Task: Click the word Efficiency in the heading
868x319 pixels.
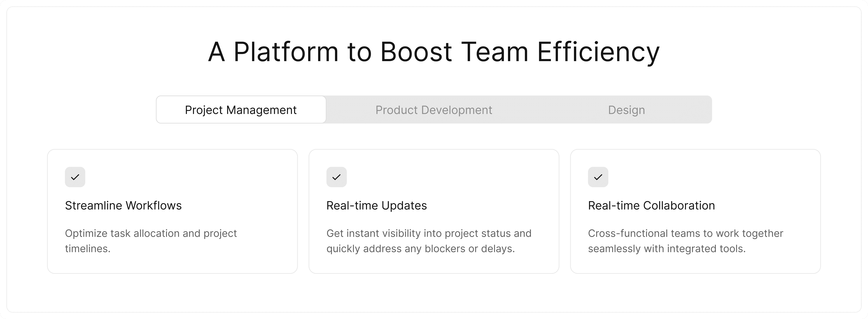Action: 598,52
